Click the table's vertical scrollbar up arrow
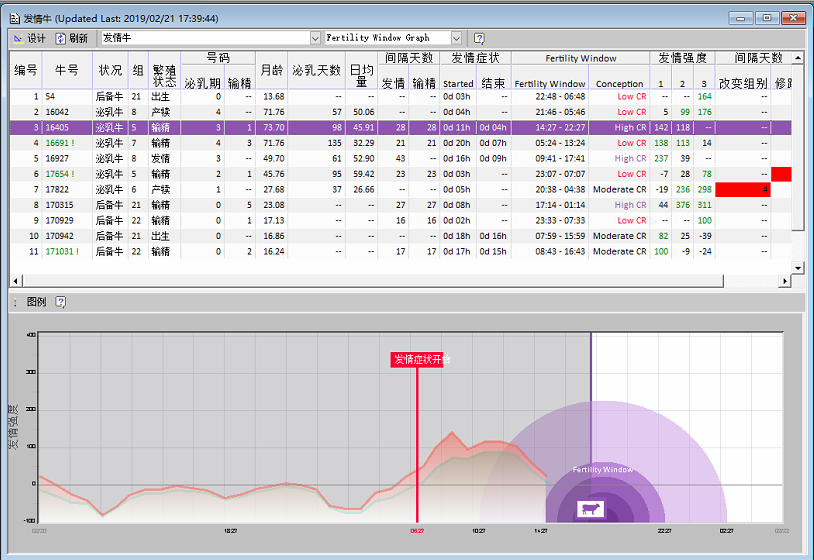This screenshot has width=814, height=560. point(798,58)
